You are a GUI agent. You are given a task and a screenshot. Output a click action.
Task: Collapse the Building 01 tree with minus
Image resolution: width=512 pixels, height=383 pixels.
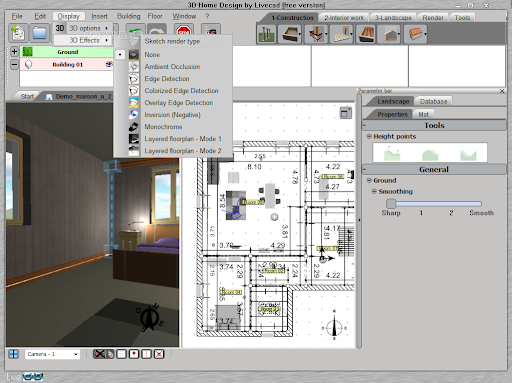coord(14,64)
